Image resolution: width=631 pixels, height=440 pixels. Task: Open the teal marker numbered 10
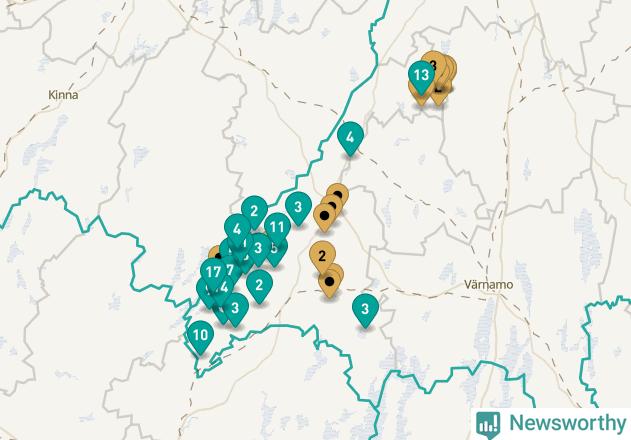tap(200, 337)
